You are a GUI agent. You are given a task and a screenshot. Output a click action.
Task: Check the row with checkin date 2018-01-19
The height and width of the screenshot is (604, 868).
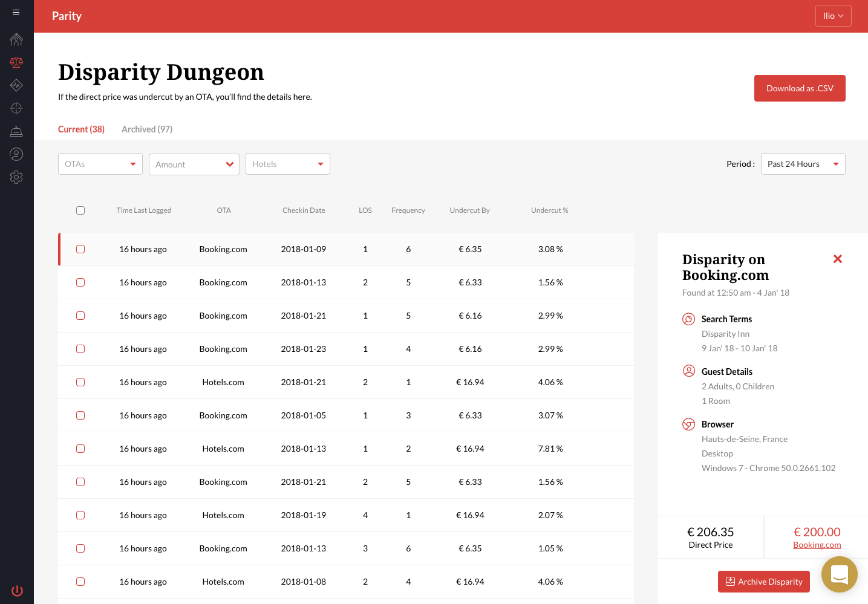(x=80, y=515)
